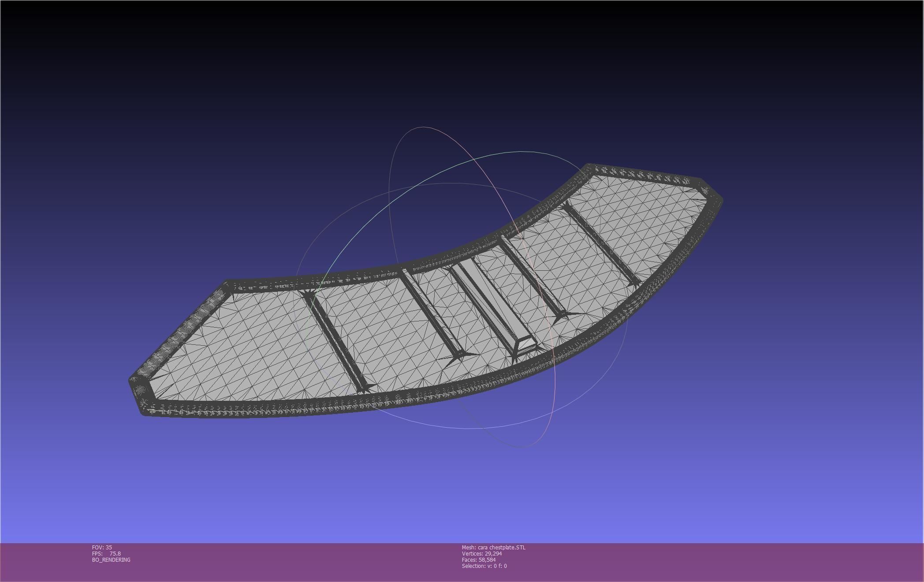Click the BO_RENDERING status text
Image resolution: width=924 pixels, height=582 pixels.
(111, 560)
